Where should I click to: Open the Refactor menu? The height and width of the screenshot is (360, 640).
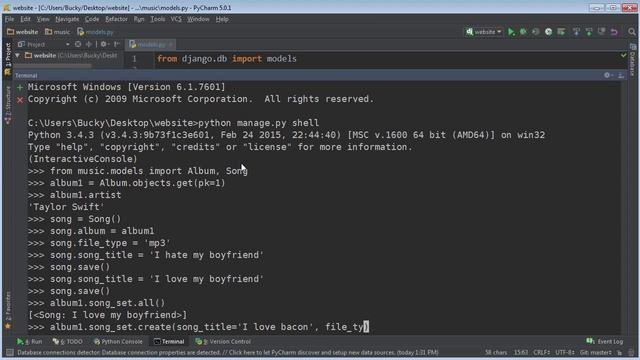point(116,19)
